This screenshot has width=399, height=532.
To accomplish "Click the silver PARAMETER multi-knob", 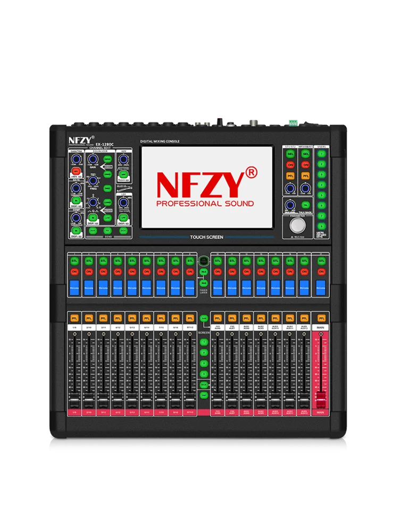I will (x=297, y=225).
